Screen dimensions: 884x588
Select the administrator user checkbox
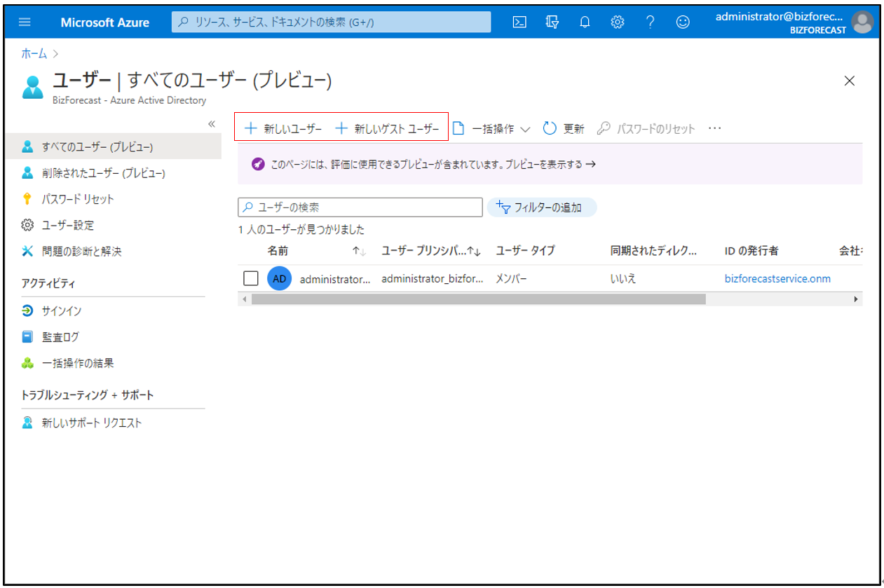[251, 279]
